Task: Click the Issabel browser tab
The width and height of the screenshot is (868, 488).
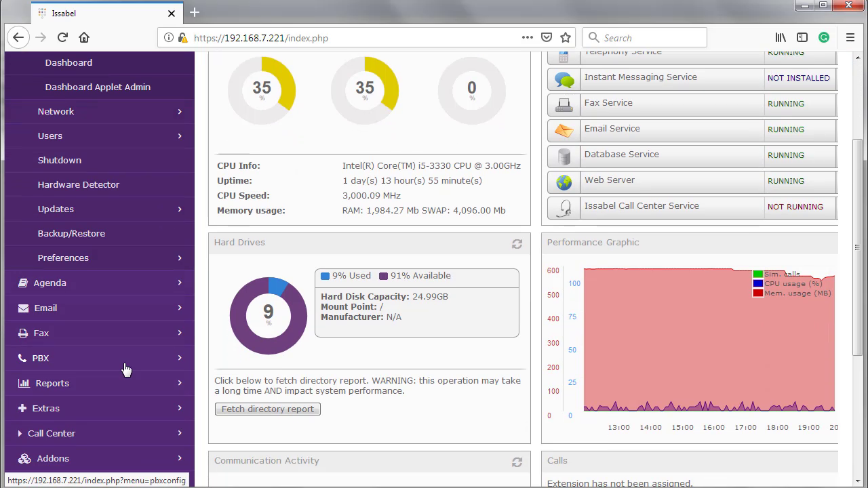Action: point(106,12)
